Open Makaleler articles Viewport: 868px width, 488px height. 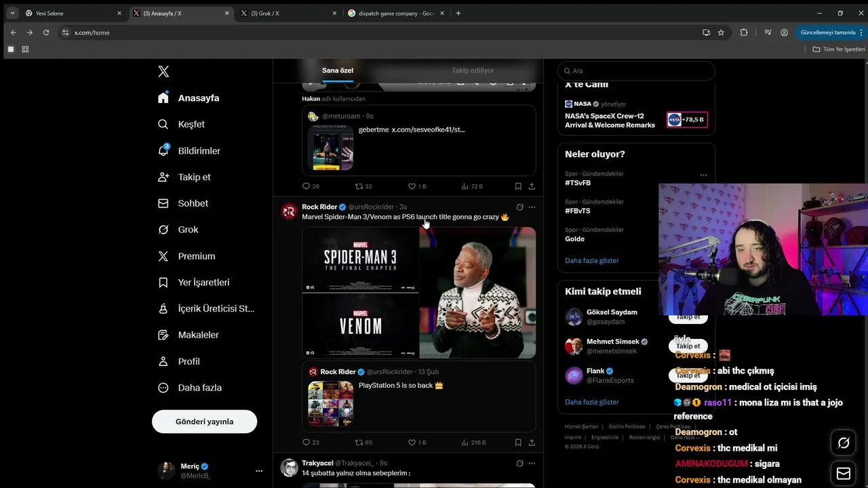[189, 335]
